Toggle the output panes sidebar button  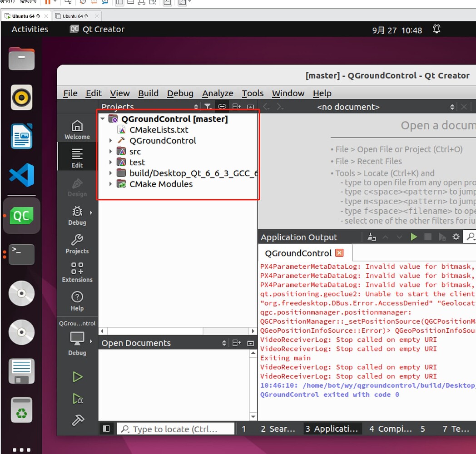pyautogui.click(x=106, y=428)
